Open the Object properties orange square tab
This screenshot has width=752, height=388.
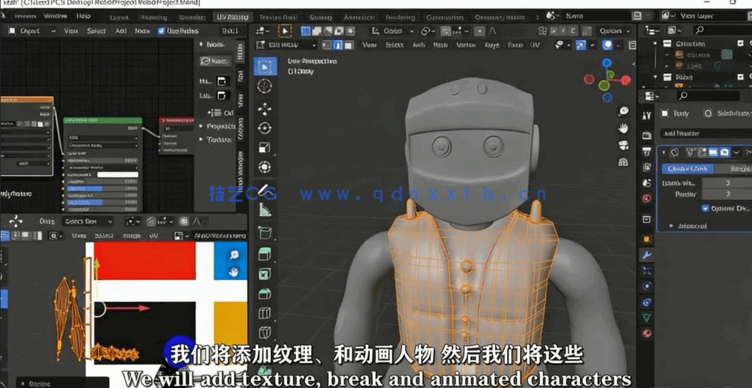click(x=647, y=239)
